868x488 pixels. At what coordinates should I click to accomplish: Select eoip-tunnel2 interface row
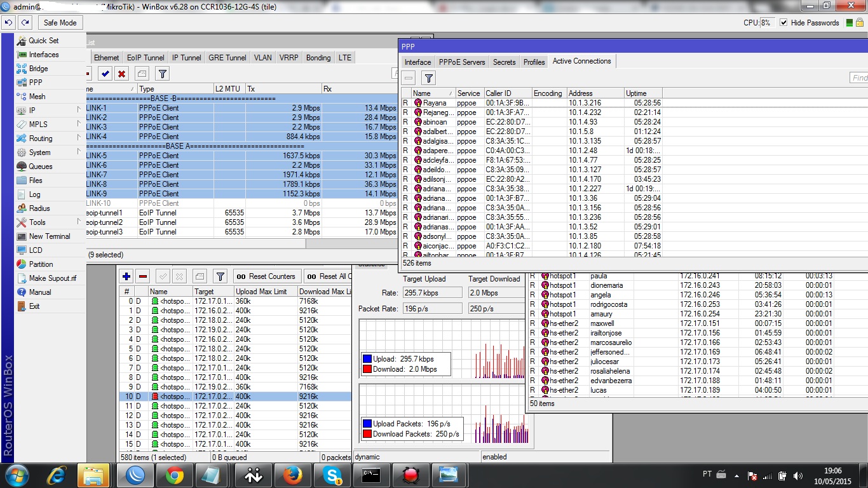pos(241,222)
